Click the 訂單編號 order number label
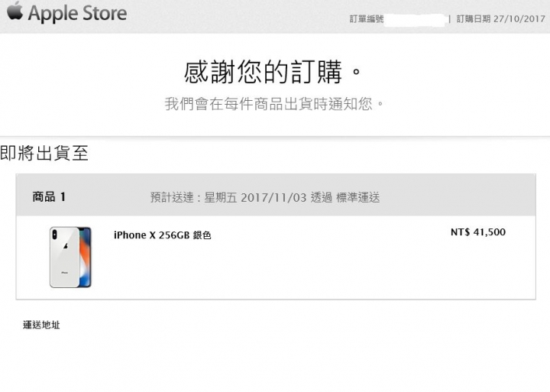 tap(366, 19)
